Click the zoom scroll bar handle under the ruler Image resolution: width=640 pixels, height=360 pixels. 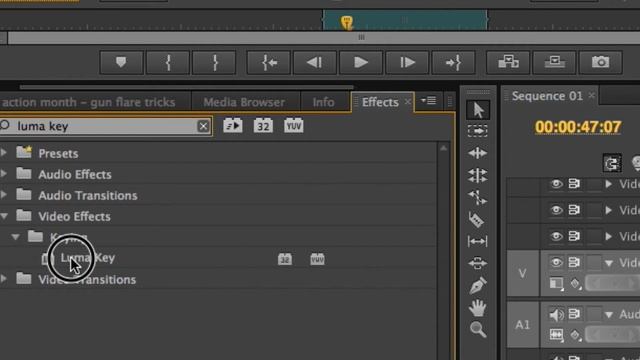tap(361, 38)
